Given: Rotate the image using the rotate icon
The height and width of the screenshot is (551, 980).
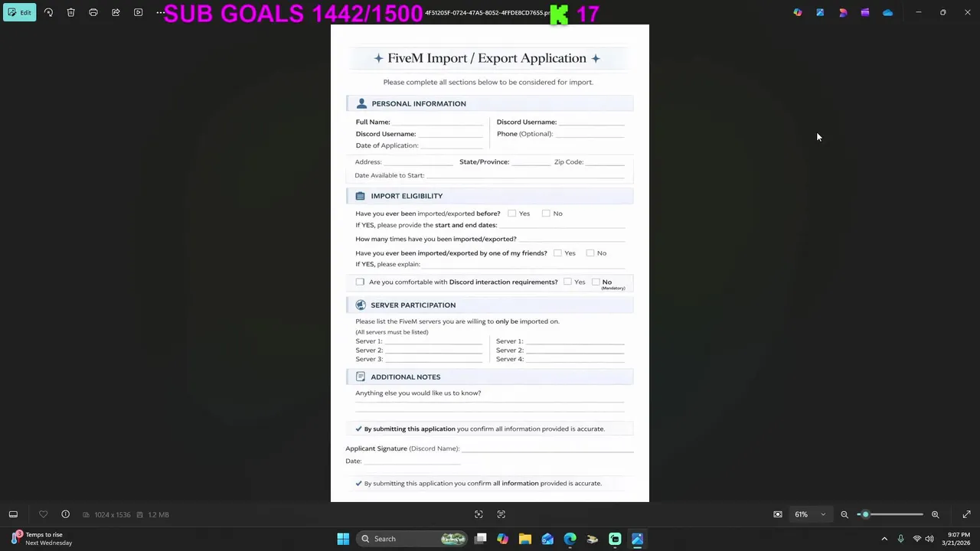Looking at the screenshot, I should (x=48, y=12).
